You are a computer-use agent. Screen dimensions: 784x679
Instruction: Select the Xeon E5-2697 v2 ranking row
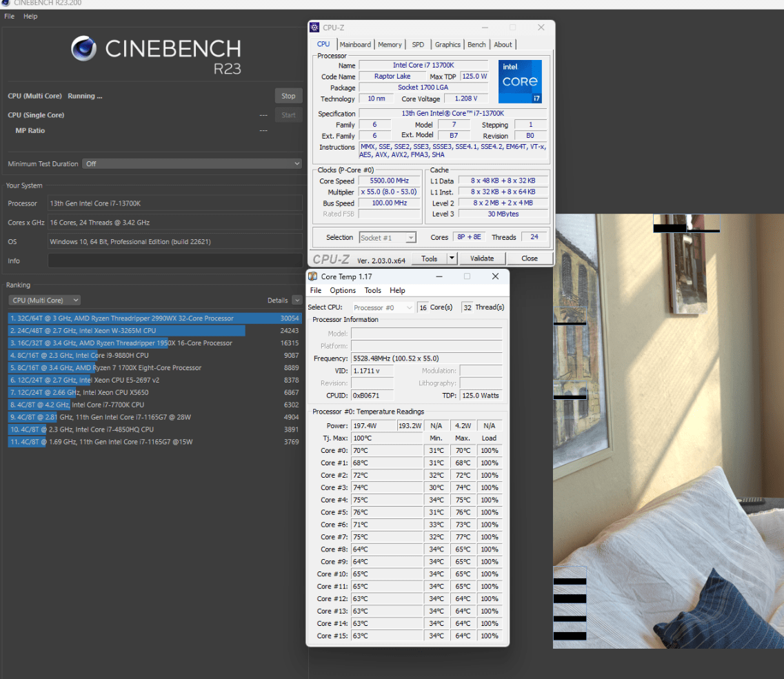tap(154, 380)
